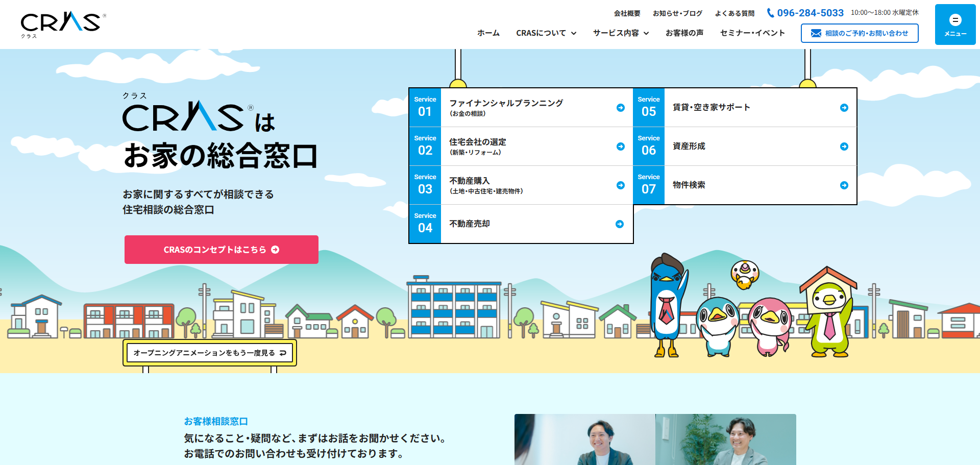Click the arrow icon for 賃貸・空き家サポート
Viewport: 980px width, 465px height.
(x=844, y=108)
